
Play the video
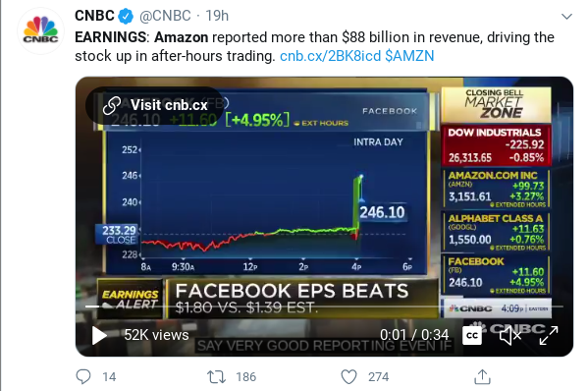pyautogui.click(x=99, y=335)
